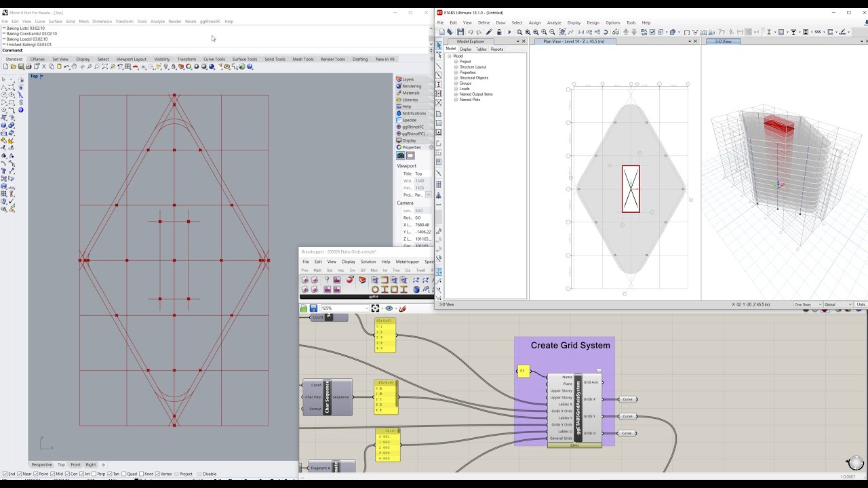Expand Structural Objects tree node
This screenshot has height=488, width=868.
click(456, 78)
